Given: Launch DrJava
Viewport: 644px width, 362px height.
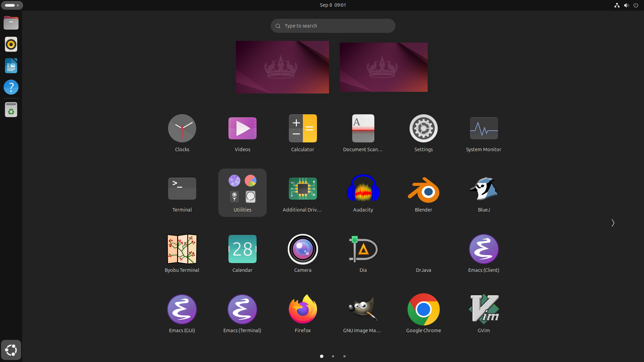Looking at the screenshot, I should point(423,253).
